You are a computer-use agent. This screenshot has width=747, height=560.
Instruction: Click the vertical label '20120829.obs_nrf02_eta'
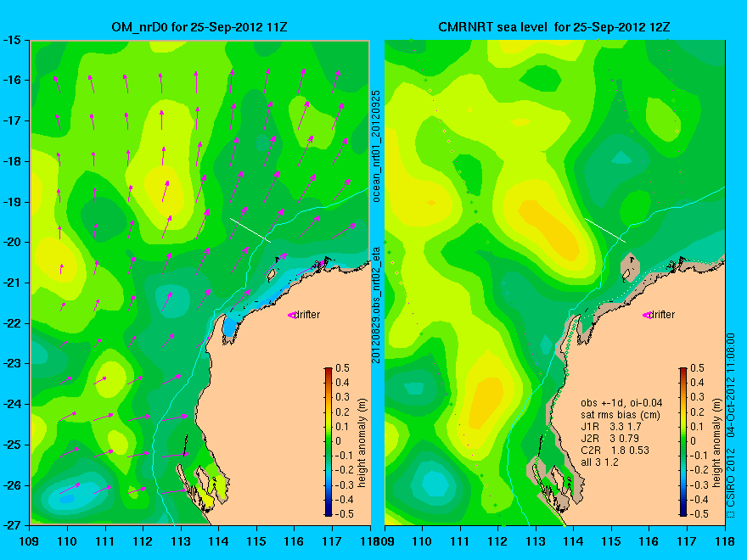pyautogui.click(x=376, y=305)
